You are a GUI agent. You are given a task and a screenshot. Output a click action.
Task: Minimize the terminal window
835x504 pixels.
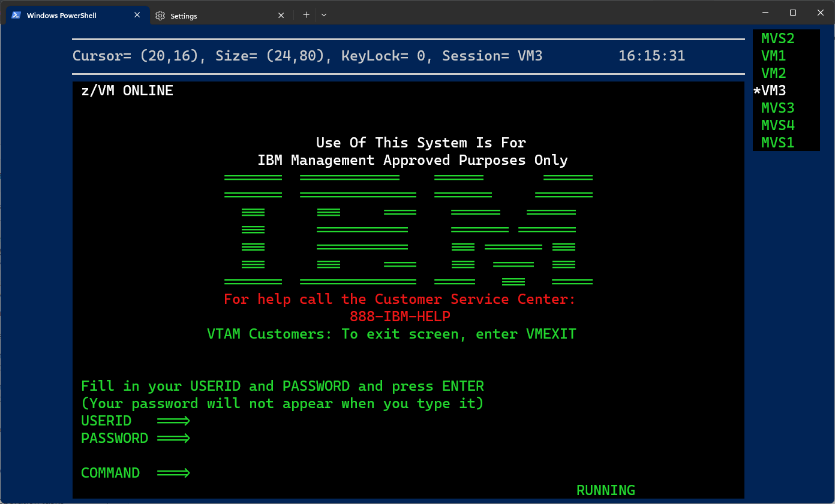(765, 13)
